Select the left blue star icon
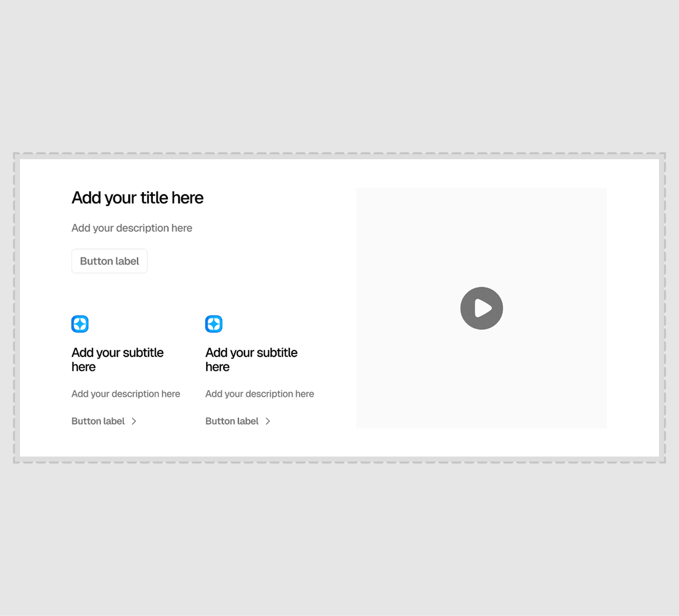Screen dimensions: 679x616 (x=80, y=324)
